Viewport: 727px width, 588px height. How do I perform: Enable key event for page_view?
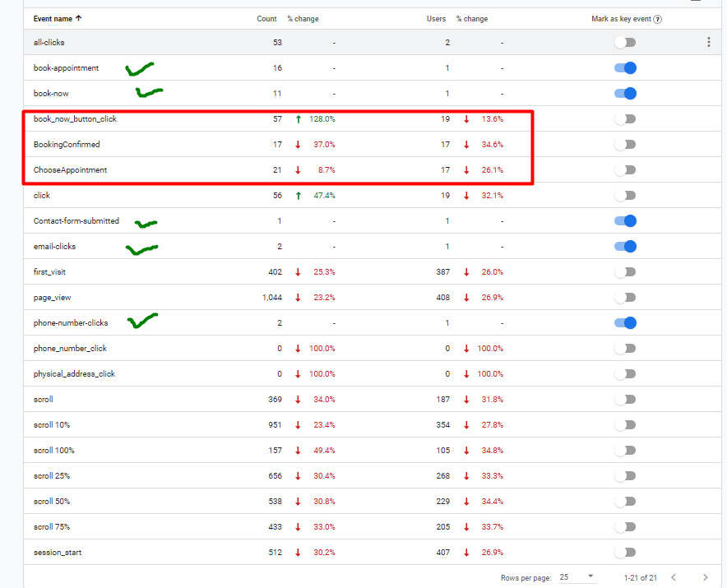pos(625,298)
